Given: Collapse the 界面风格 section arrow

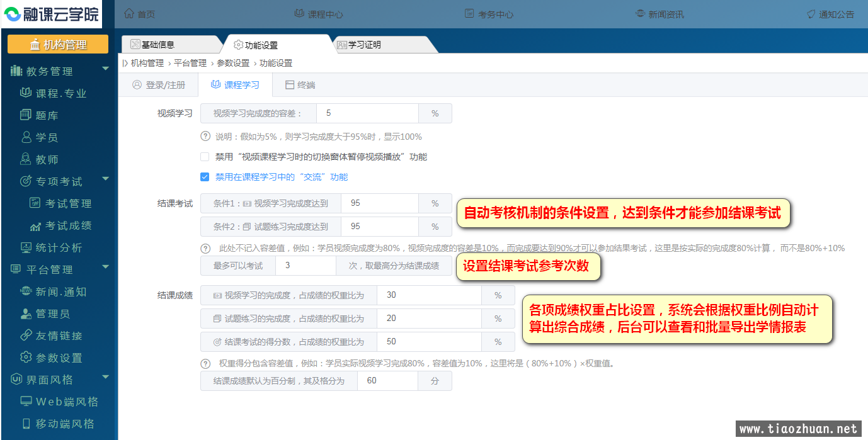Looking at the screenshot, I should pos(105,377).
